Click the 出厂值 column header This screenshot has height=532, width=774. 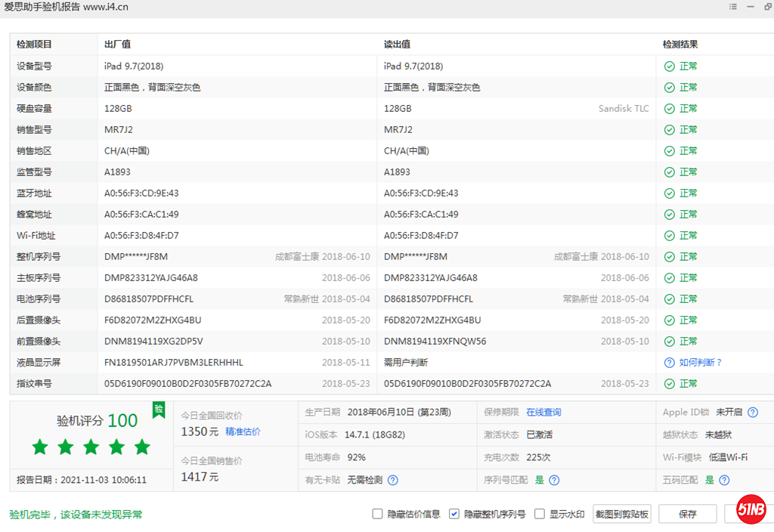click(x=117, y=45)
